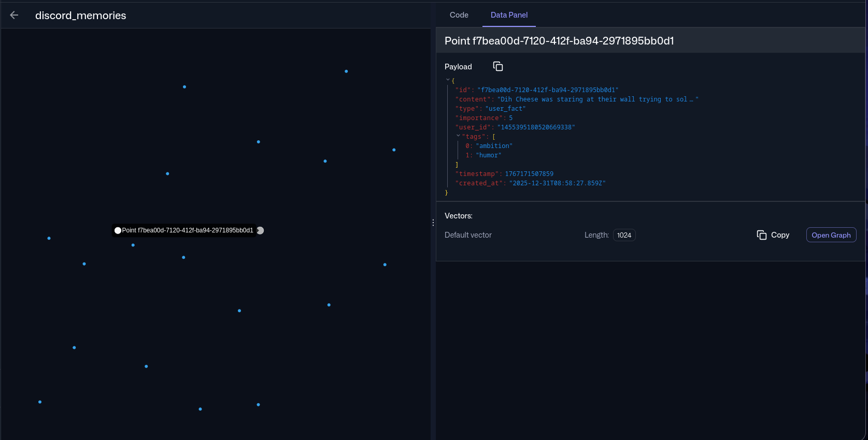Click the copy icon beside the vector Copy label
868x440 pixels.
click(x=761, y=235)
